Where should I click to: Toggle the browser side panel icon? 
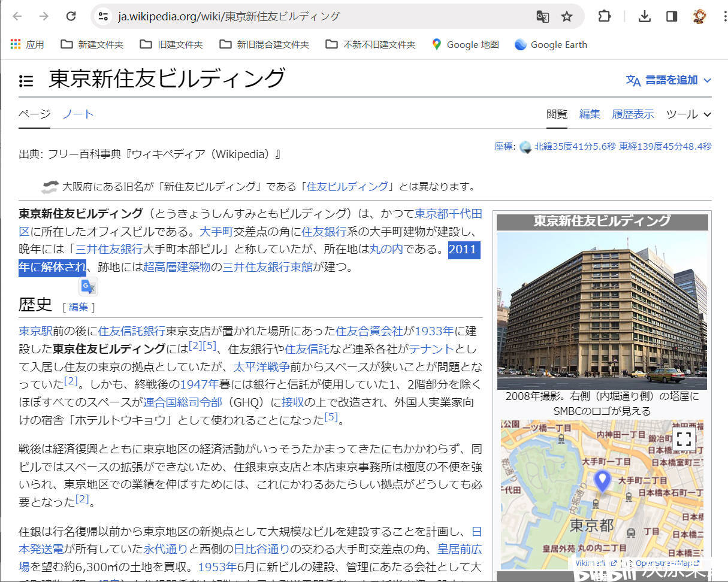672,16
